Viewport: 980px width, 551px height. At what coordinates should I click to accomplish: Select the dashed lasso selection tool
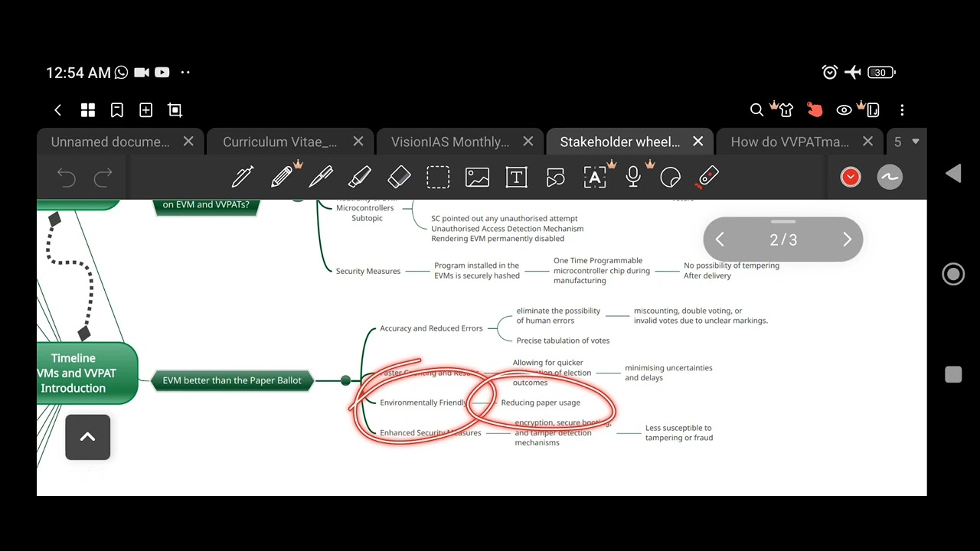438,178
